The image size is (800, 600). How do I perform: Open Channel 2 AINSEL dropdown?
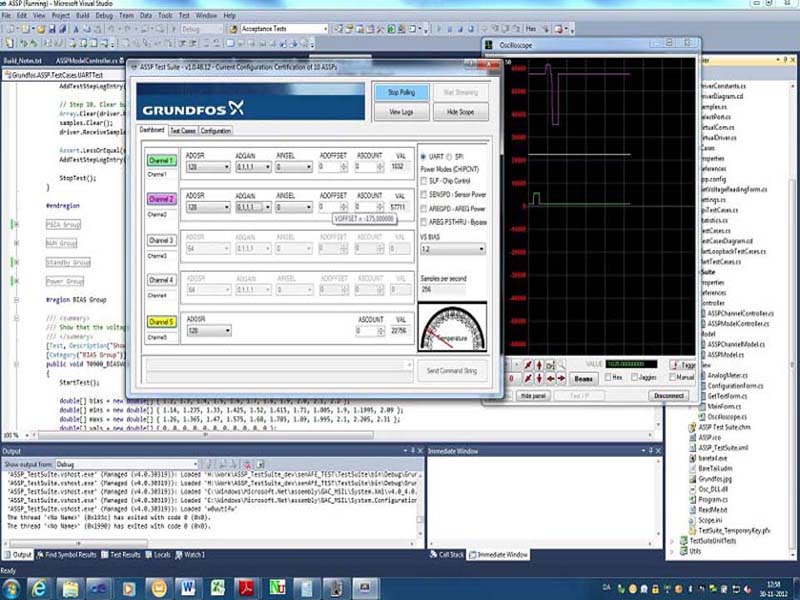(x=294, y=207)
